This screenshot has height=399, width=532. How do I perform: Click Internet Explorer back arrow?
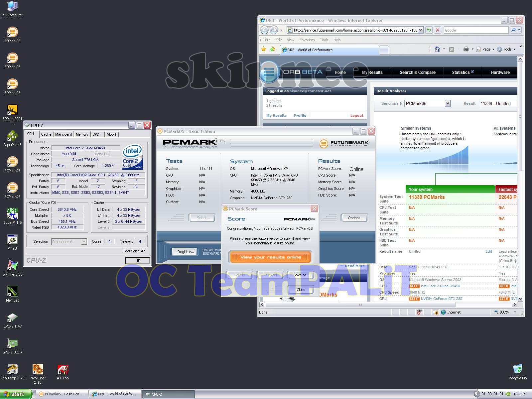264,30
